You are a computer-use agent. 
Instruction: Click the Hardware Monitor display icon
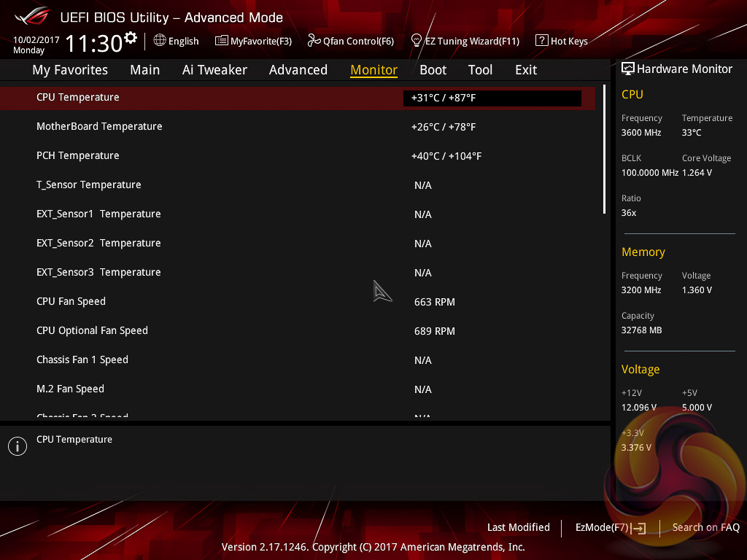(x=628, y=69)
